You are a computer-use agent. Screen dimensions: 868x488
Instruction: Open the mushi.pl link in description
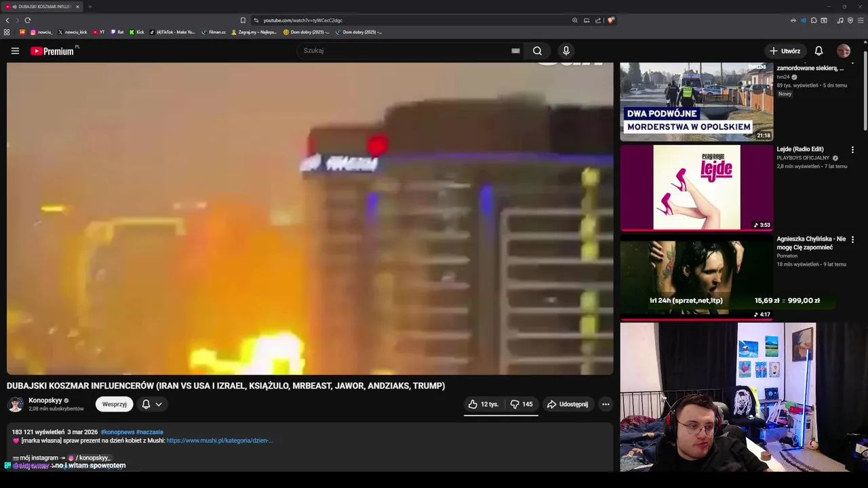click(219, 441)
